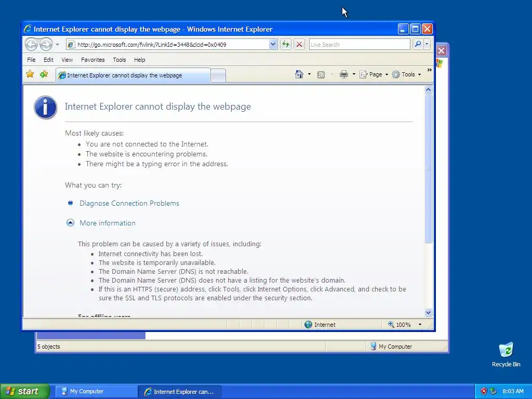Click the Start button

click(x=24, y=391)
